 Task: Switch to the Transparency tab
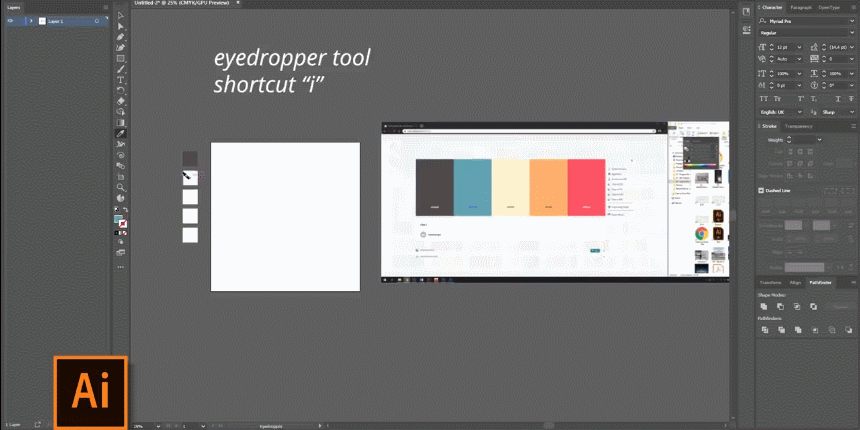point(798,126)
